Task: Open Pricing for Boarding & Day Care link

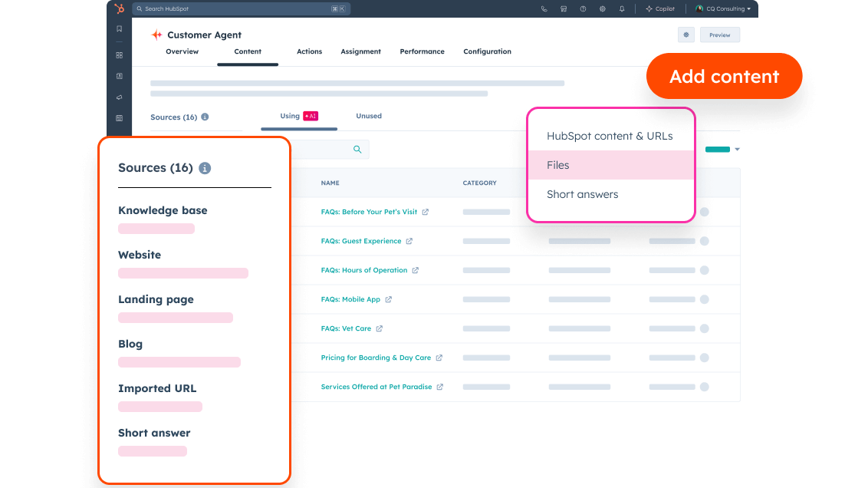Action: point(376,358)
